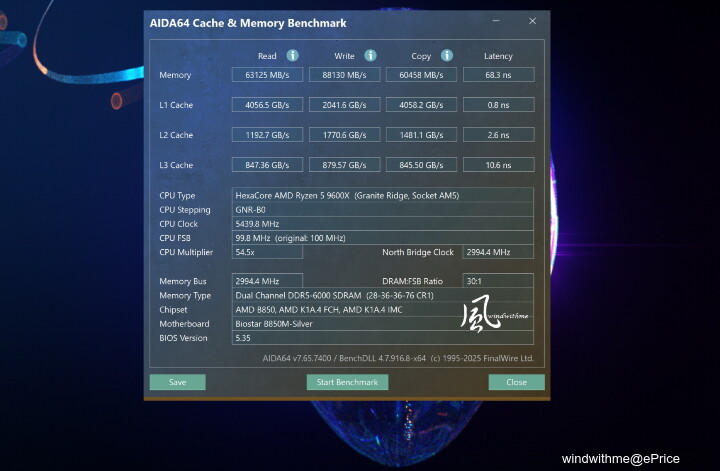Click the North Bridge Clock value 2994.4 MHz
The height and width of the screenshot is (471, 720).
tap(498, 252)
